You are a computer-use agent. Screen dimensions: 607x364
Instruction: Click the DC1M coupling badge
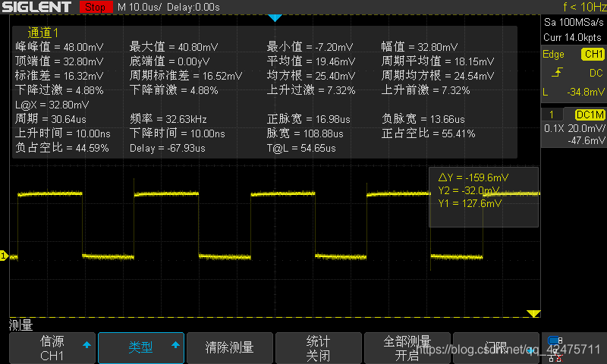point(590,115)
